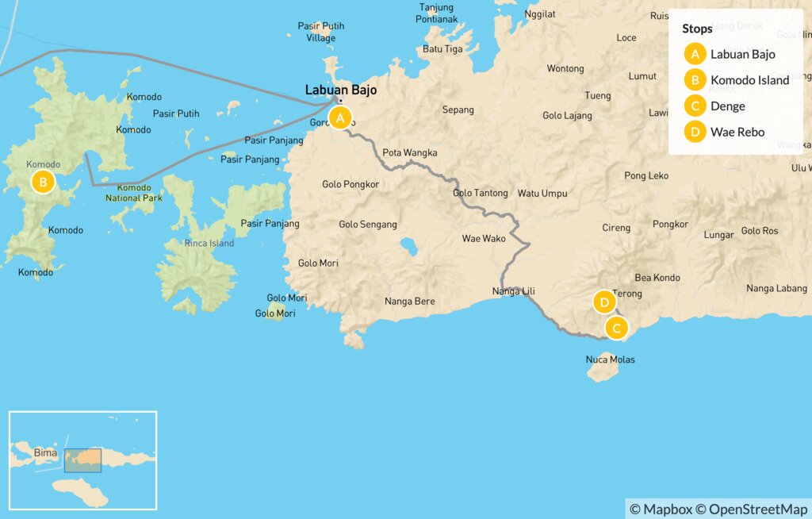Image resolution: width=812 pixels, height=519 pixels.
Task: Click map marker C near the south coast
Action: click(x=616, y=328)
